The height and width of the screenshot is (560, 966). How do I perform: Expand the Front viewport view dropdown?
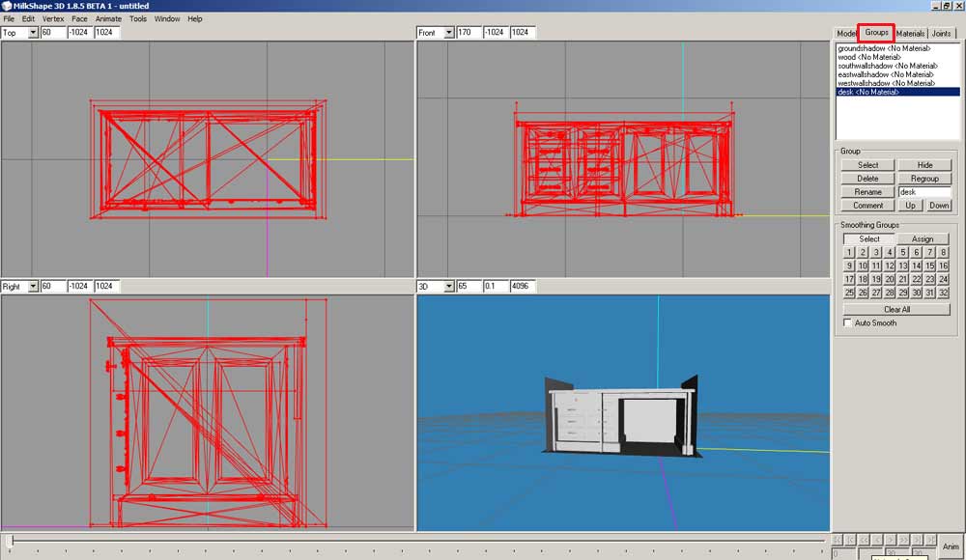(x=448, y=33)
